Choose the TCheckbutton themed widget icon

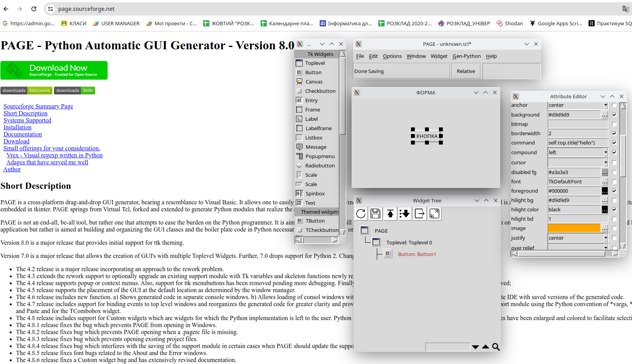click(299, 230)
